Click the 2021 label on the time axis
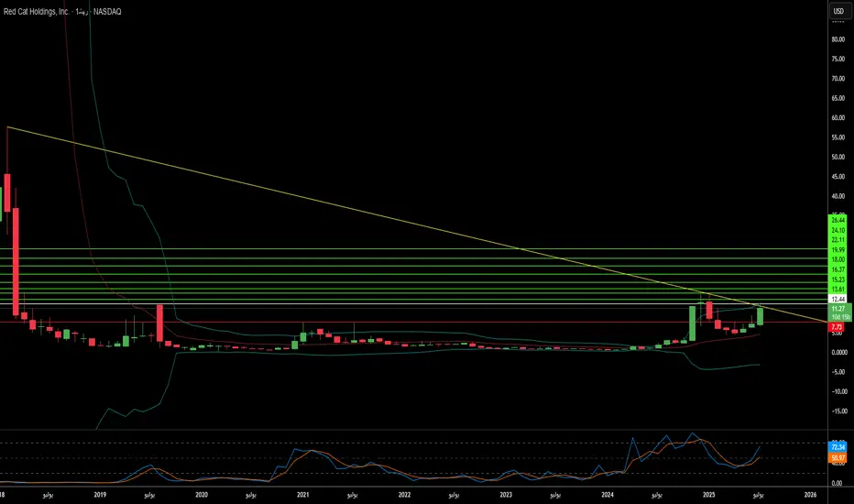The height and width of the screenshot is (504, 854). 302,494
